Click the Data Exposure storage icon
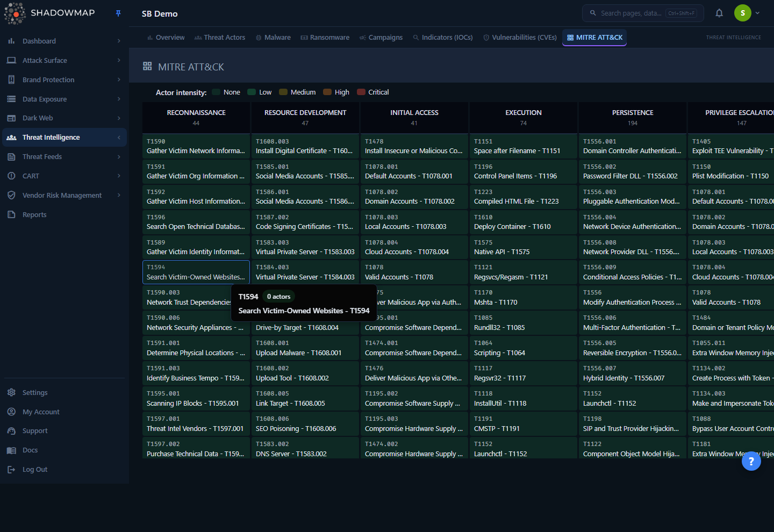 tap(11, 99)
